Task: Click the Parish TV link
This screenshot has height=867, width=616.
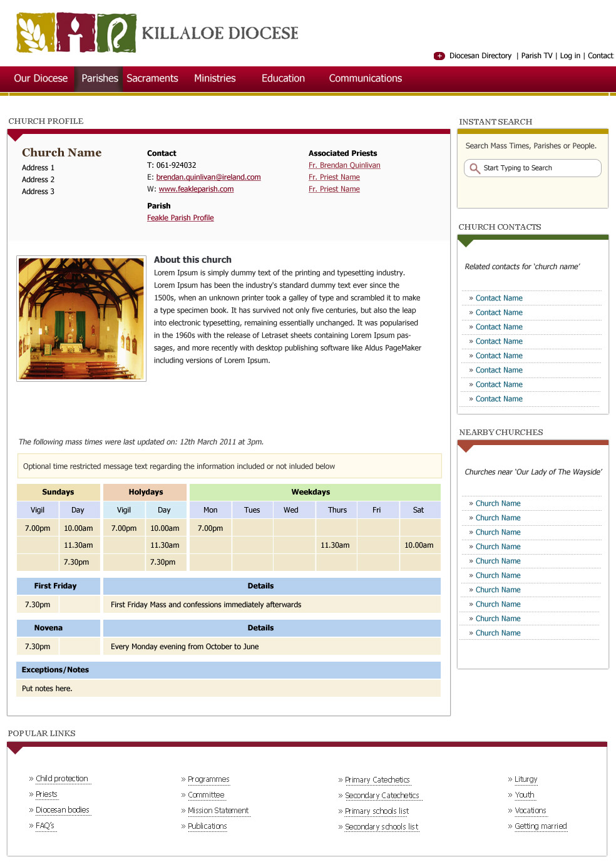Action: pyautogui.click(x=536, y=56)
